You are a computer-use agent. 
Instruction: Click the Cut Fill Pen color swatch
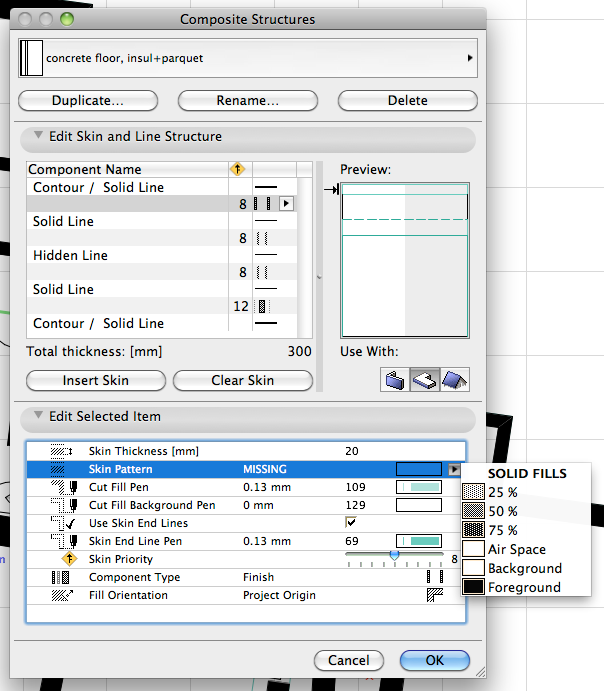click(x=419, y=487)
